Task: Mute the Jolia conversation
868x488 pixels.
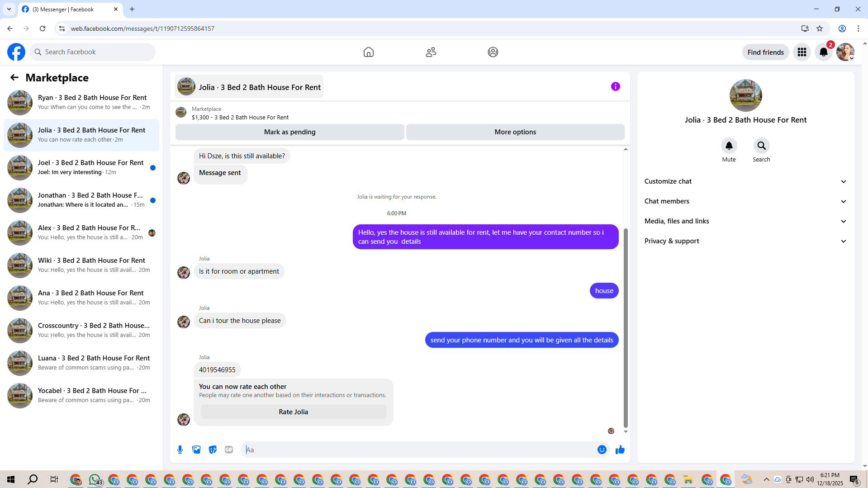Action: [729, 146]
